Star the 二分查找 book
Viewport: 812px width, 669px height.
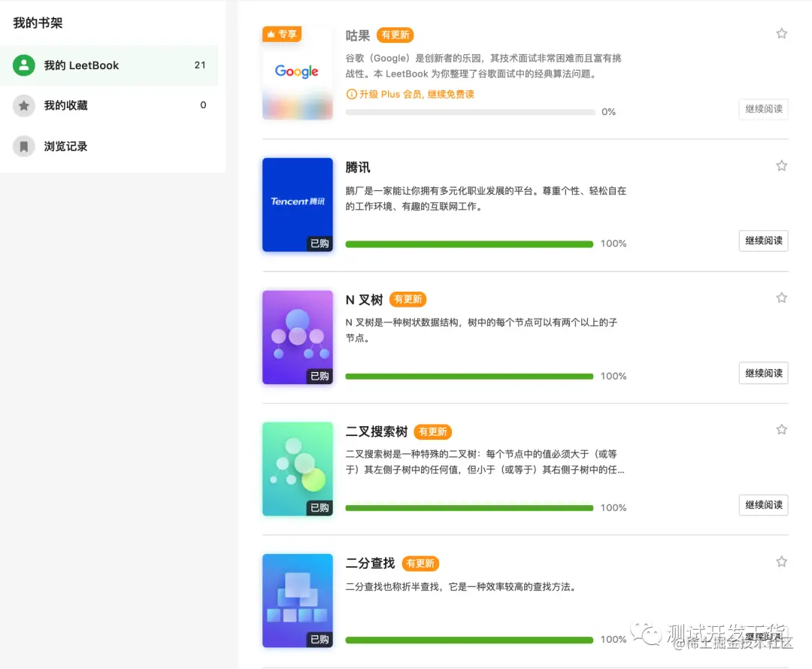point(781,561)
